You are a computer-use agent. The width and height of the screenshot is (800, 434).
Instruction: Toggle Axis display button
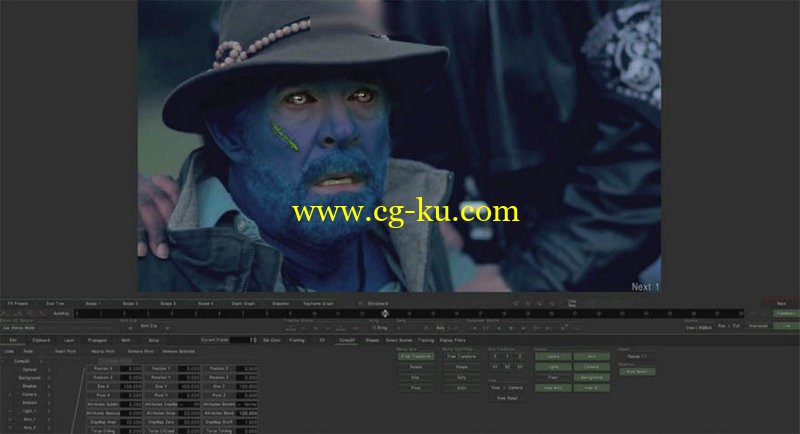(x=591, y=356)
